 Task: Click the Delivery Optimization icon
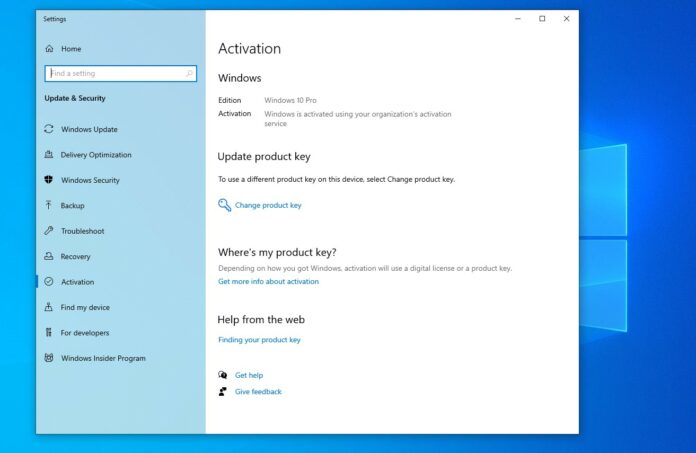click(49, 154)
